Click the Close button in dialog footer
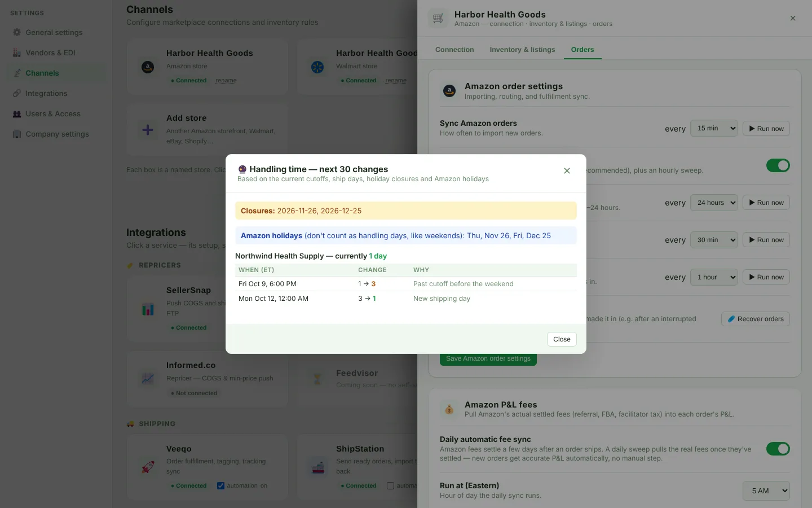 click(x=562, y=339)
